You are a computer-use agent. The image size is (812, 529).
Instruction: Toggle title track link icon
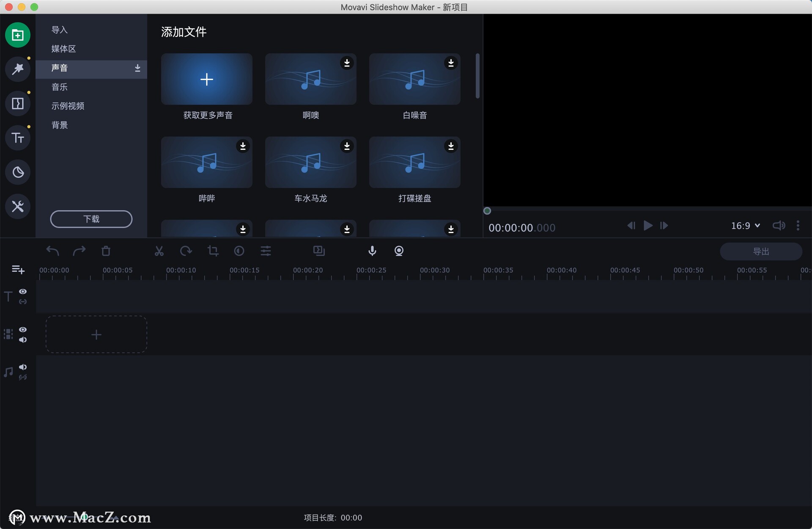(23, 302)
